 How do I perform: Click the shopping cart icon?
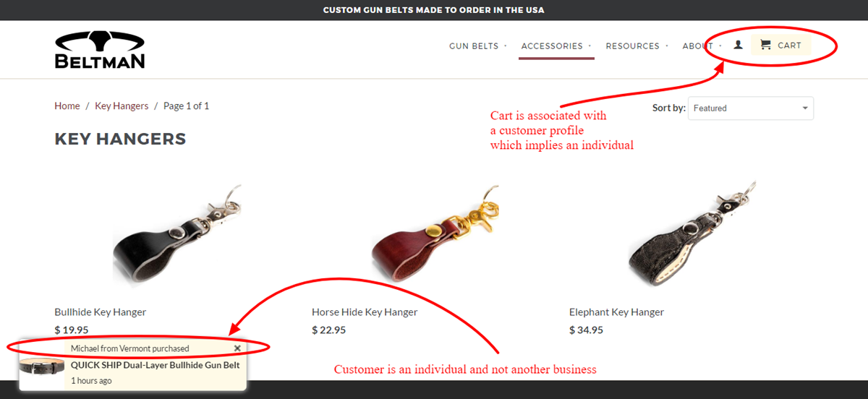tap(765, 45)
